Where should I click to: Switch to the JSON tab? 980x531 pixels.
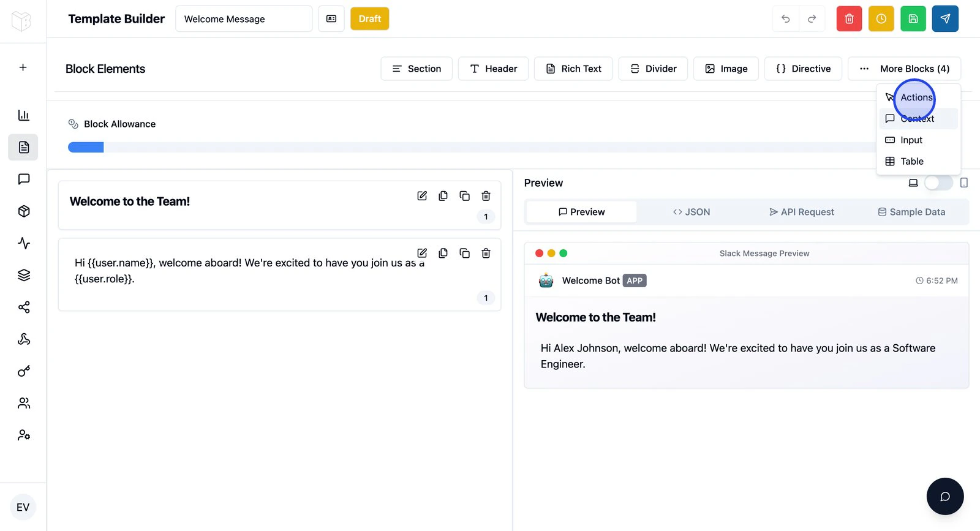pyautogui.click(x=692, y=212)
